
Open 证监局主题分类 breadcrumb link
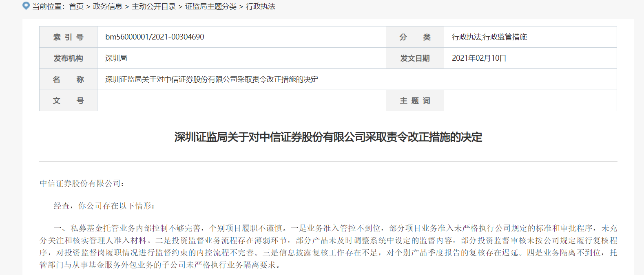[211, 7]
